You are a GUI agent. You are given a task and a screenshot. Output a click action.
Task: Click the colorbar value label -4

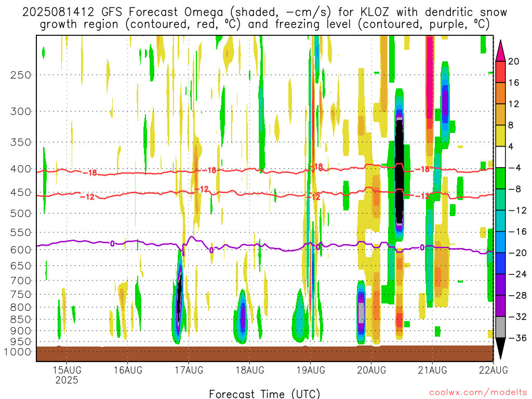pos(515,168)
